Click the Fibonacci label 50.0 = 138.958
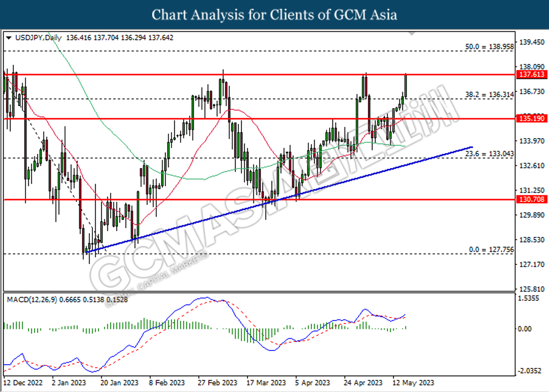 point(489,47)
